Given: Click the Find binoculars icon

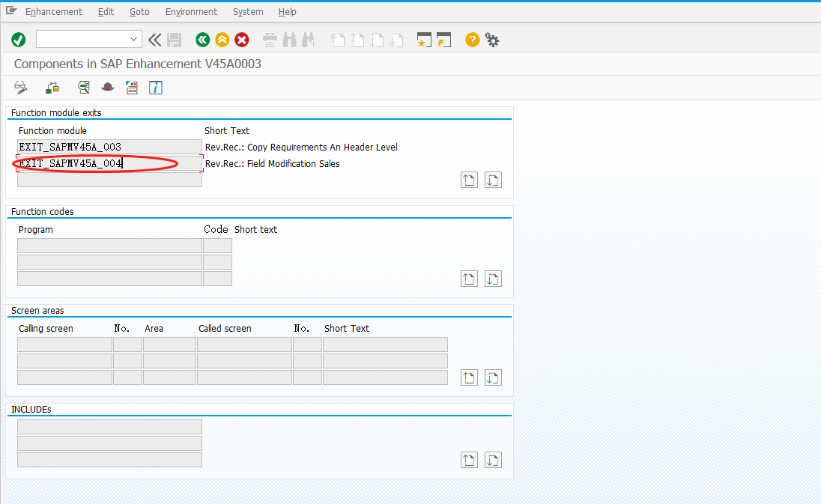Looking at the screenshot, I should (x=290, y=40).
